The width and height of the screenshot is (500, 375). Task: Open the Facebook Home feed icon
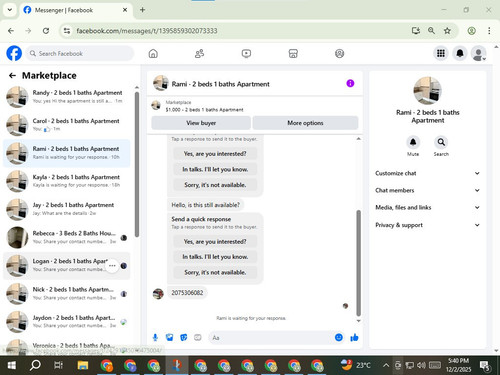[x=153, y=53]
